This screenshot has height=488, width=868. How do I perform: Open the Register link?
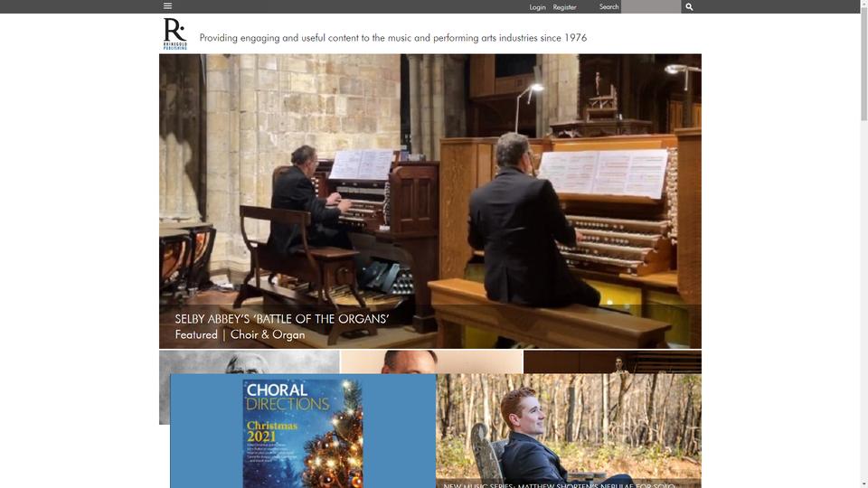click(564, 7)
